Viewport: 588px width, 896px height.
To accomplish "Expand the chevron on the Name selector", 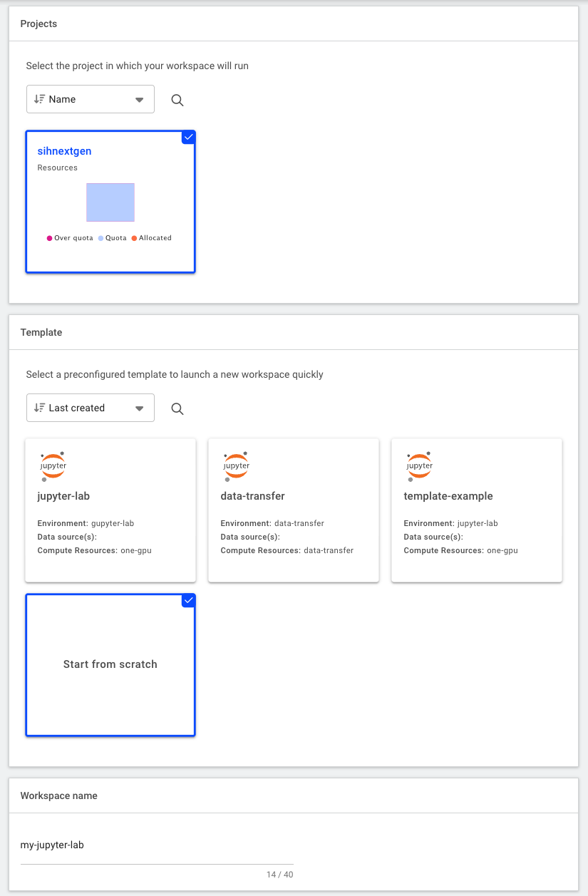I will tap(140, 99).
